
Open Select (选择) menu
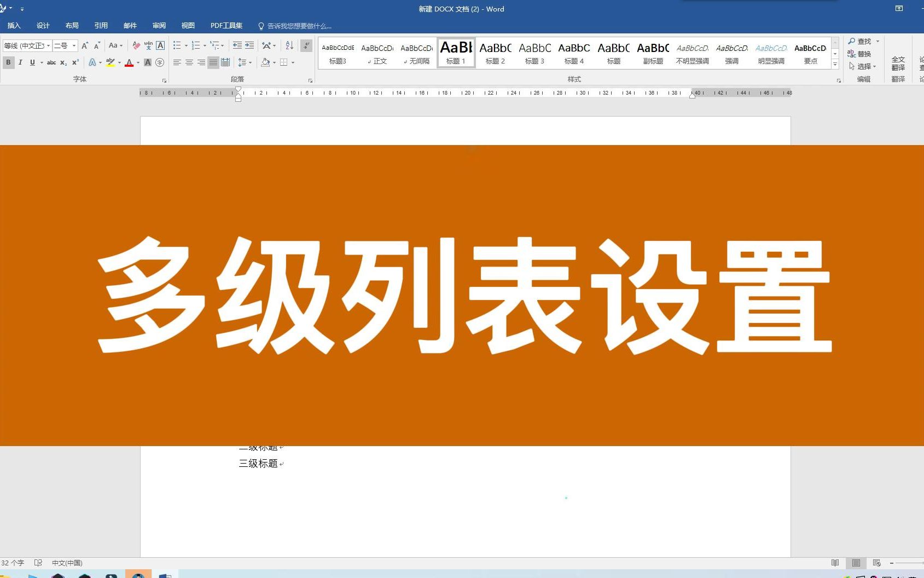[862, 66]
